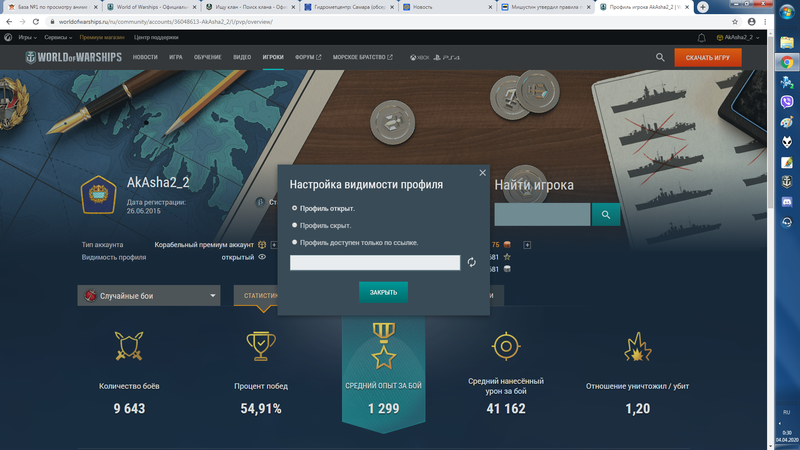Close the 'Новость' browser tab

[x=490, y=7]
